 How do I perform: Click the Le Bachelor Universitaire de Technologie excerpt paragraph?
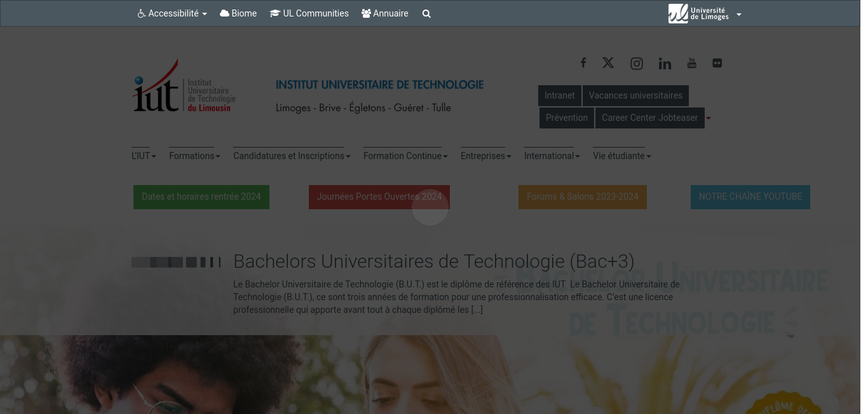[456, 297]
